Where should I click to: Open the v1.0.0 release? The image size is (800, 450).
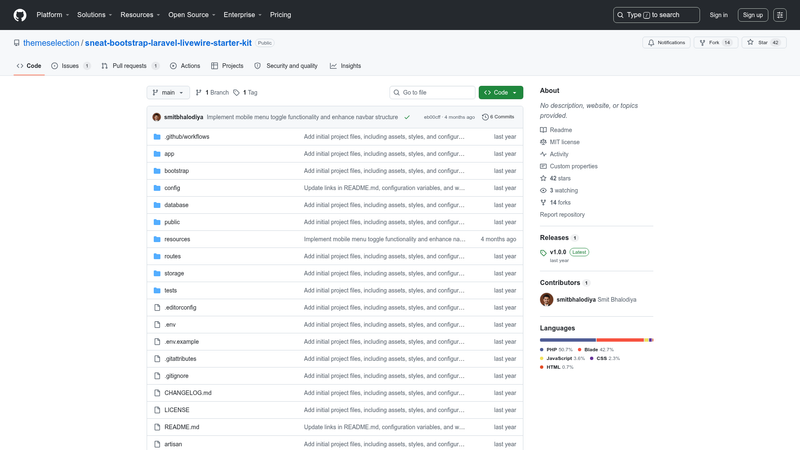pyautogui.click(x=558, y=252)
